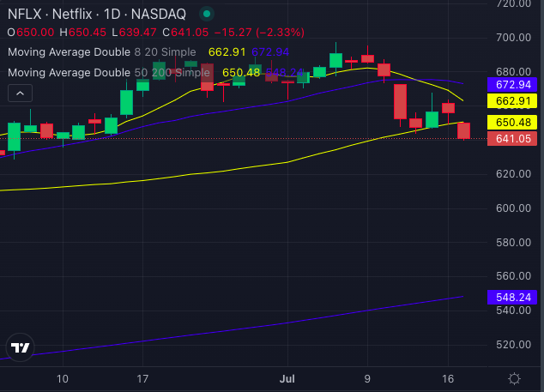Click the high value H650.45

point(83,33)
